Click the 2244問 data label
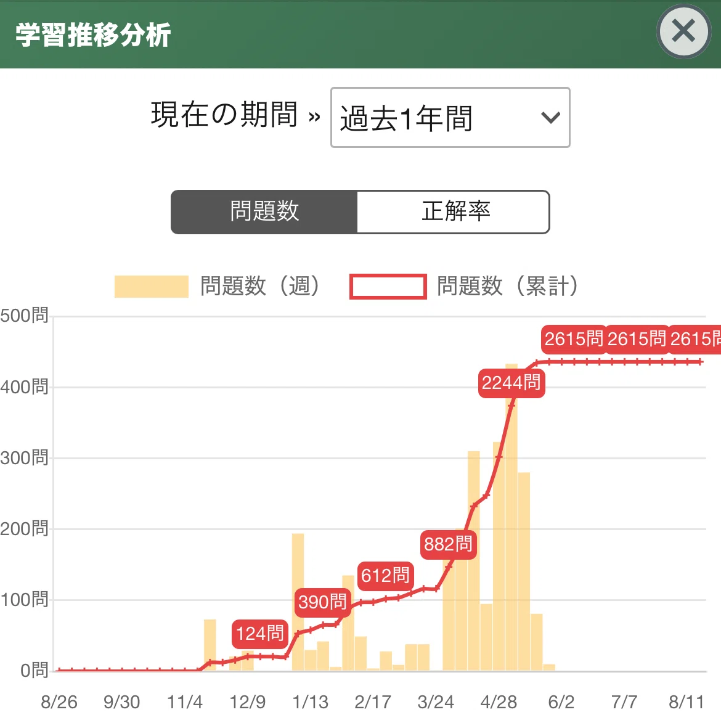 (511, 383)
